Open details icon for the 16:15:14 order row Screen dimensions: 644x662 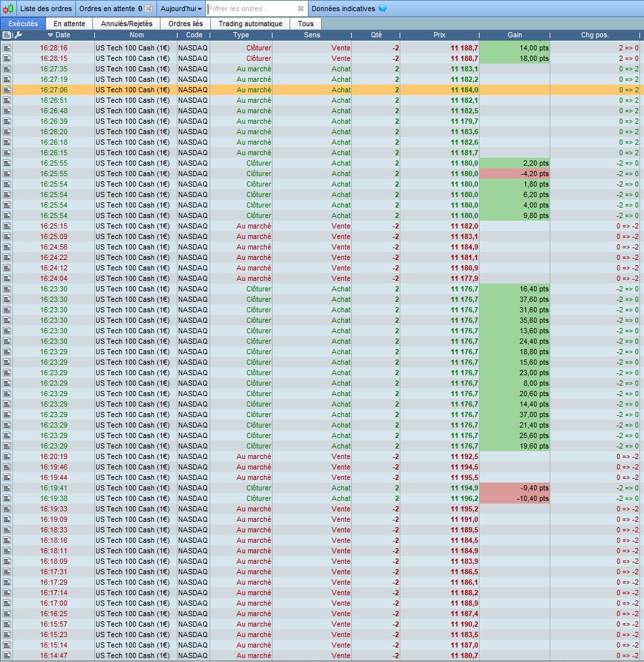7,645
